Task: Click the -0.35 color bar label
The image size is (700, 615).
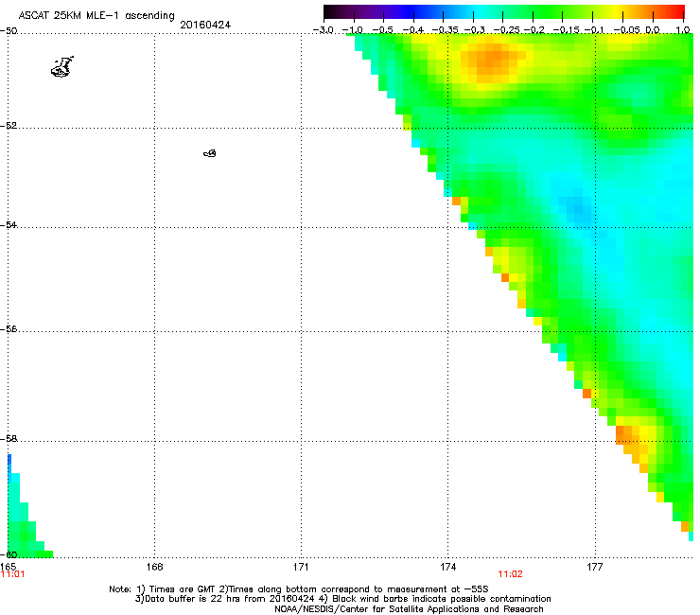Action: point(445,30)
